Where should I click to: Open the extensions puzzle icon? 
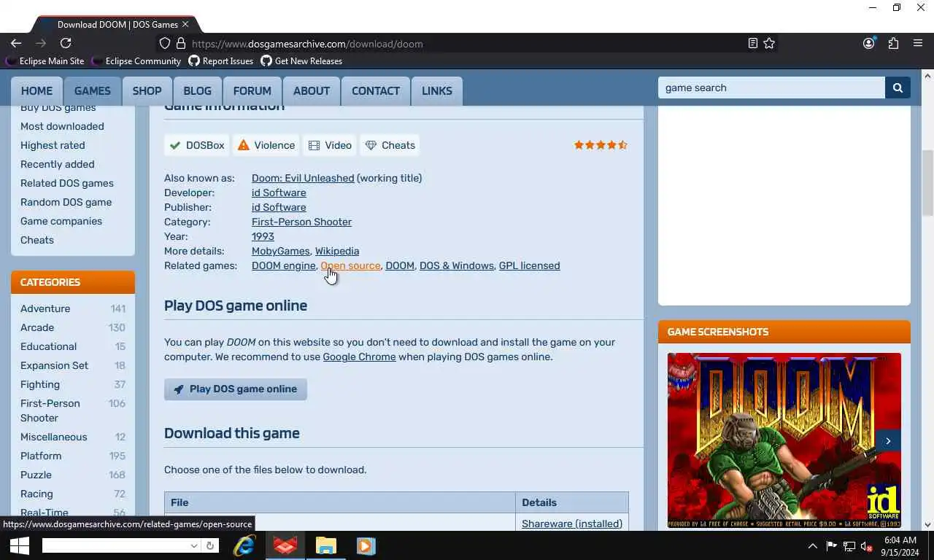tap(893, 43)
